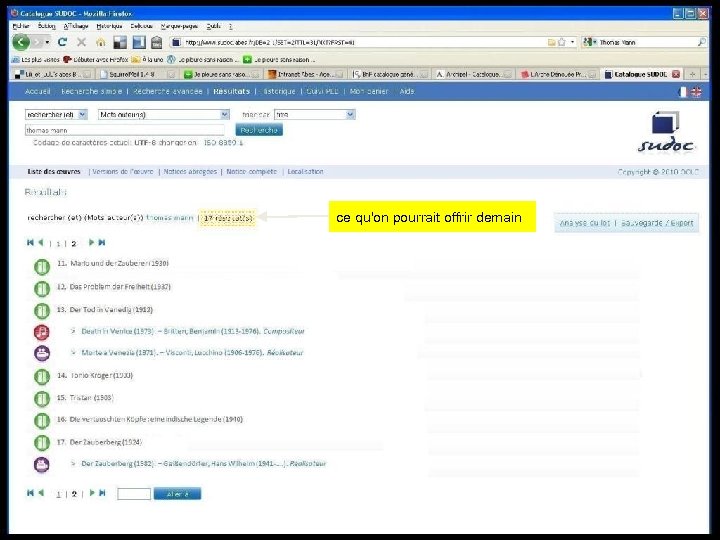The image size is (720, 540).
Task: Click the page number field beside 'Aller à'
Action: 134,494
